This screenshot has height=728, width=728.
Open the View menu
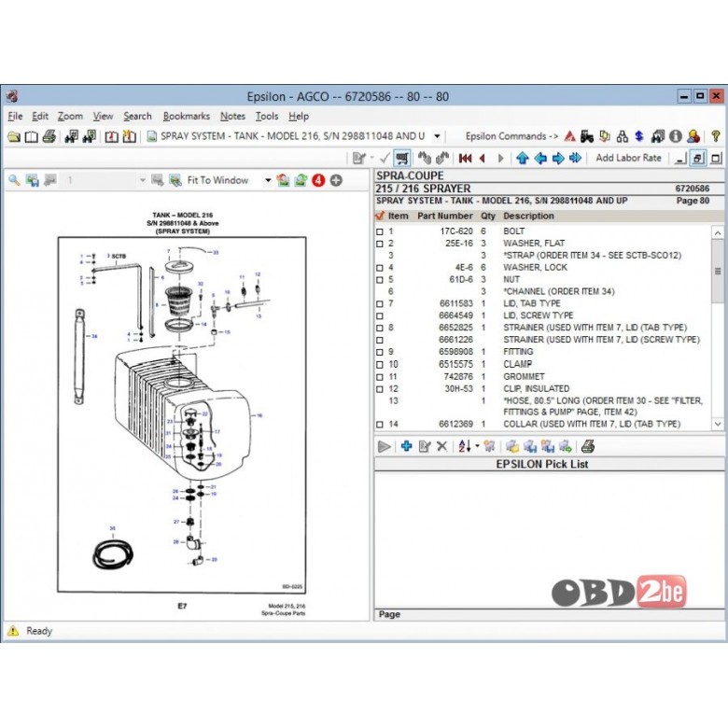[x=103, y=116]
